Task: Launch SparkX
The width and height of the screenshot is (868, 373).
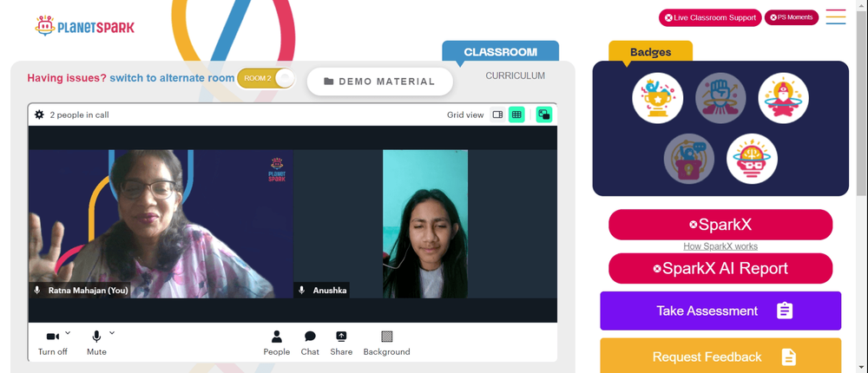Action: coord(720,225)
